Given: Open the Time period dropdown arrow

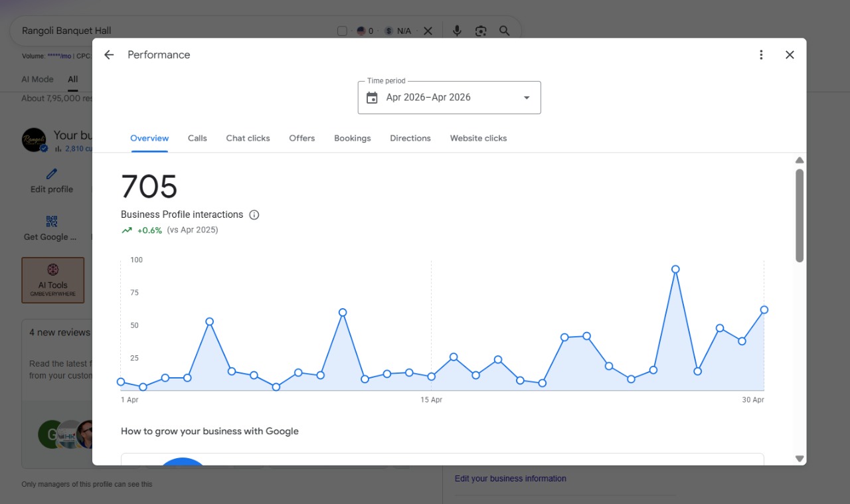Looking at the screenshot, I should [527, 98].
